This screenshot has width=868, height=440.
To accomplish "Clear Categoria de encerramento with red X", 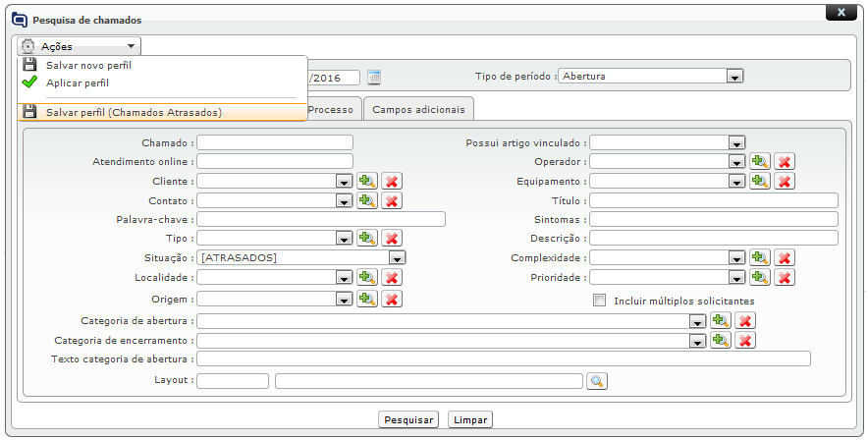I will pos(745,340).
